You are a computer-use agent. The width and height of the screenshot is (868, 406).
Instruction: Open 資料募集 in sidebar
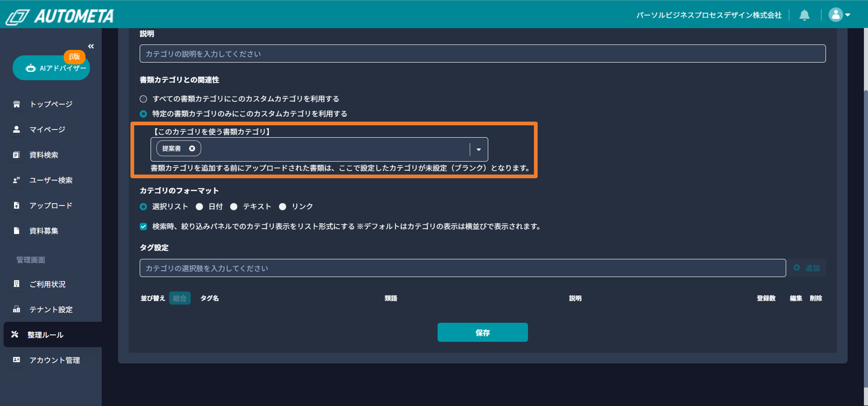click(x=44, y=231)
